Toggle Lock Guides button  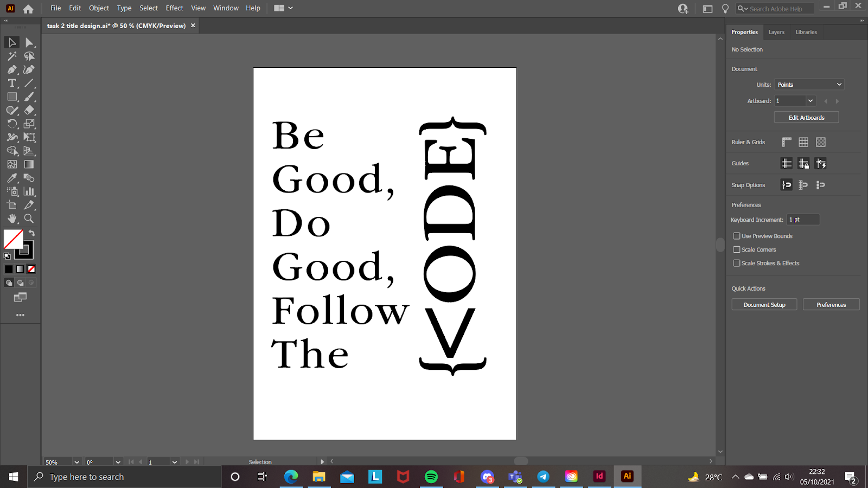pos(803,163)
